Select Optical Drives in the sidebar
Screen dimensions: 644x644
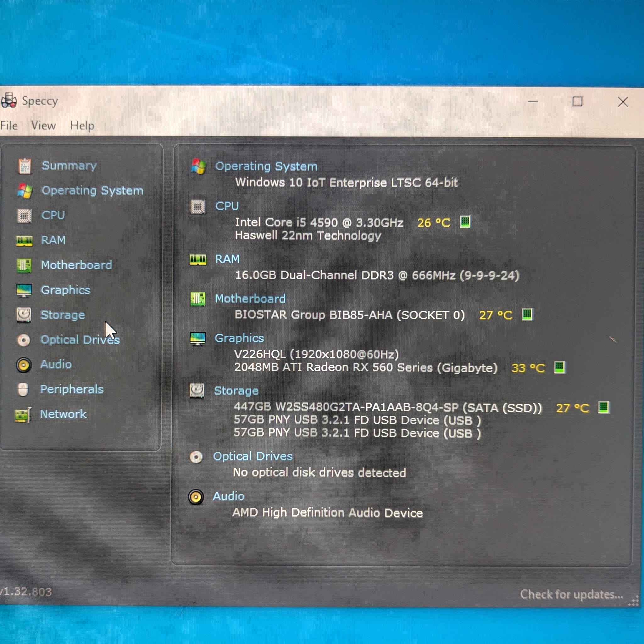pyautogui.click(x=80, y=340)
